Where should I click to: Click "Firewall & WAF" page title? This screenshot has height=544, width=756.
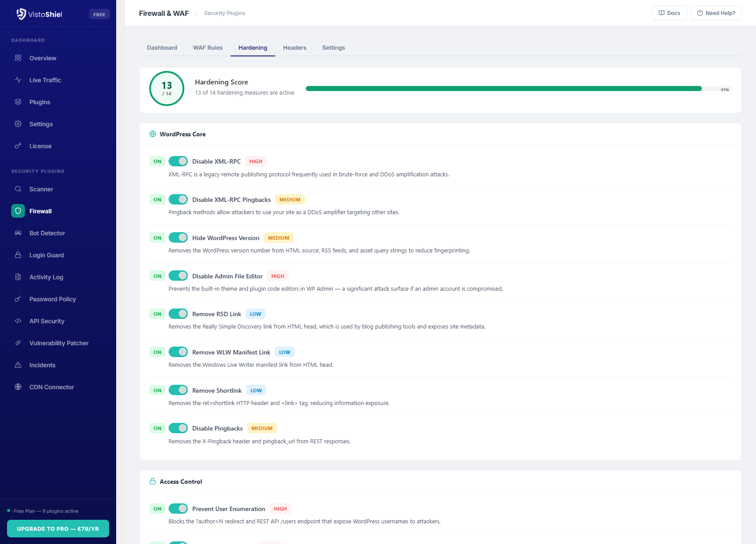[x=164, y=13]
